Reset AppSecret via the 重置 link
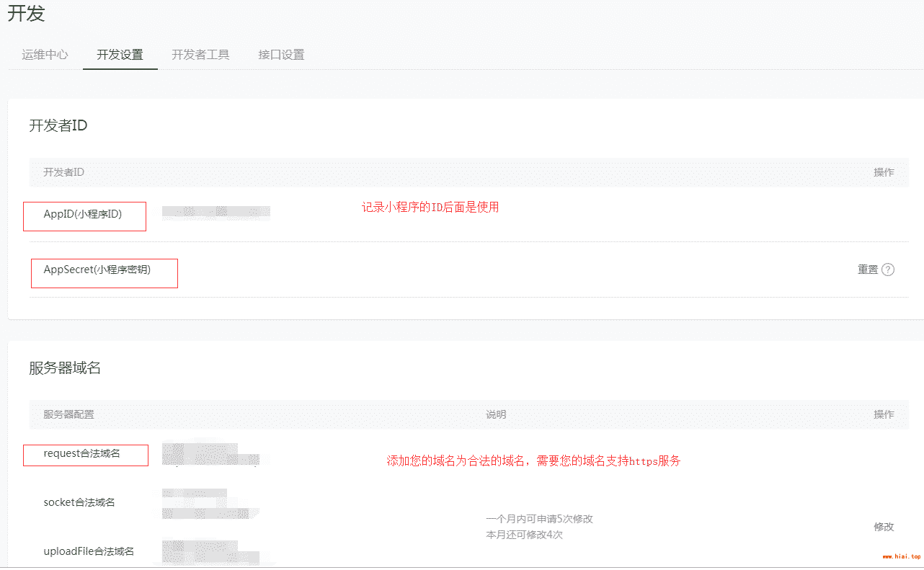924x570 pixels. coord(868,270)
